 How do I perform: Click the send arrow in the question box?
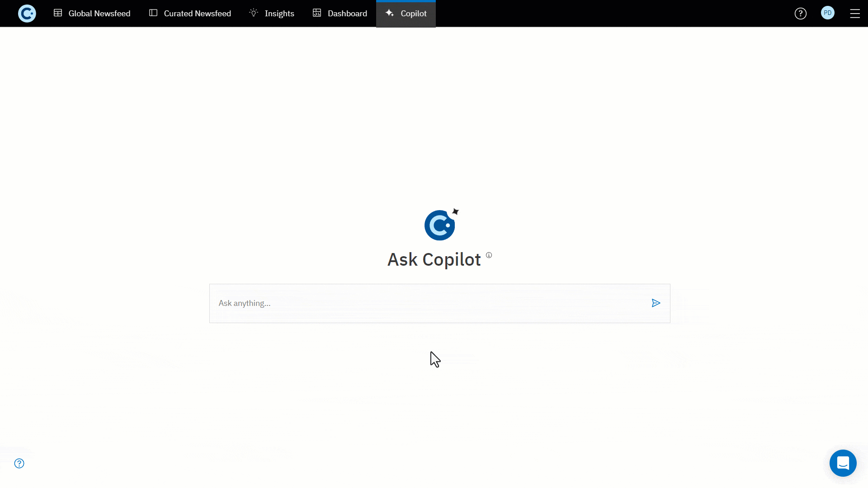click(x=656, y=303)
